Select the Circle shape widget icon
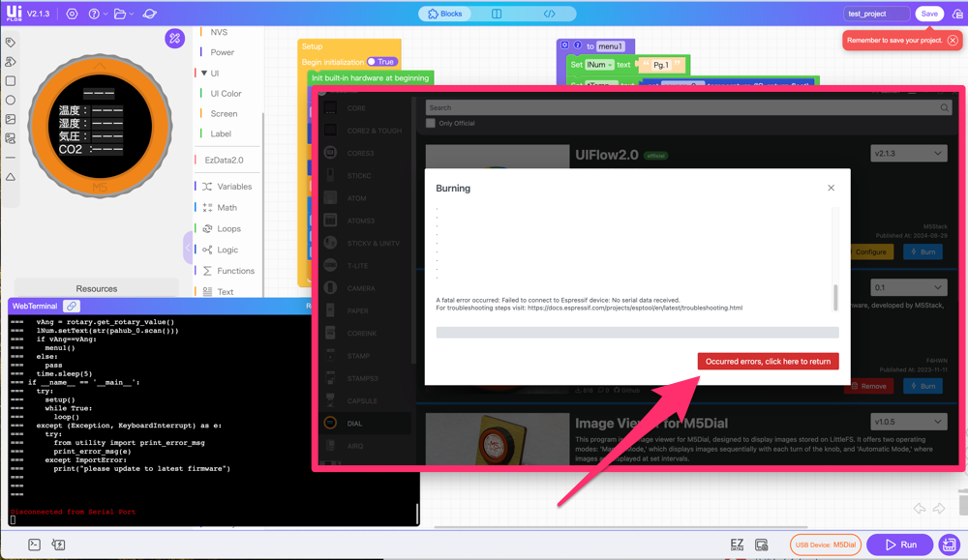This screenshot has width=968, height=560. coord(11,100)
